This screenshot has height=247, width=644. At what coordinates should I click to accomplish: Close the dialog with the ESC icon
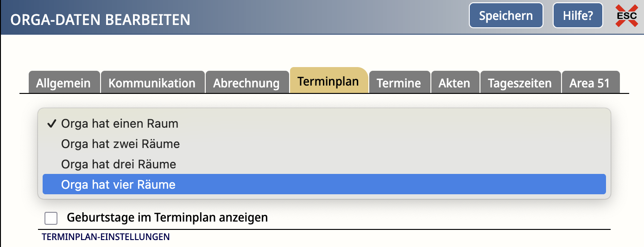[626, 16]
